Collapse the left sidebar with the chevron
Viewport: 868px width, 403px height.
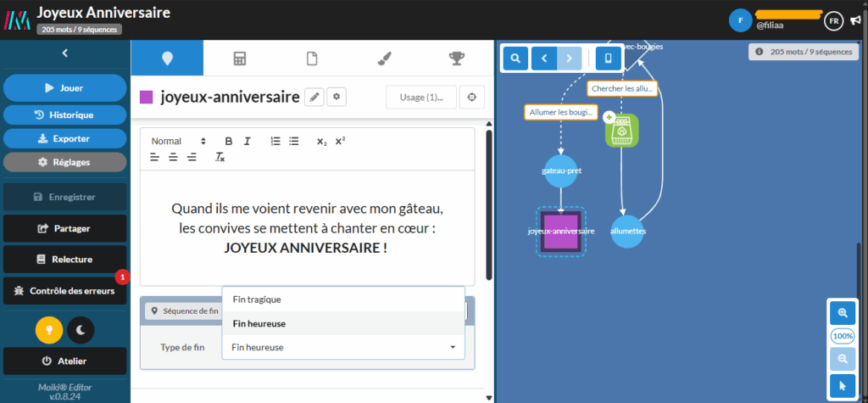tap(65, 53)
